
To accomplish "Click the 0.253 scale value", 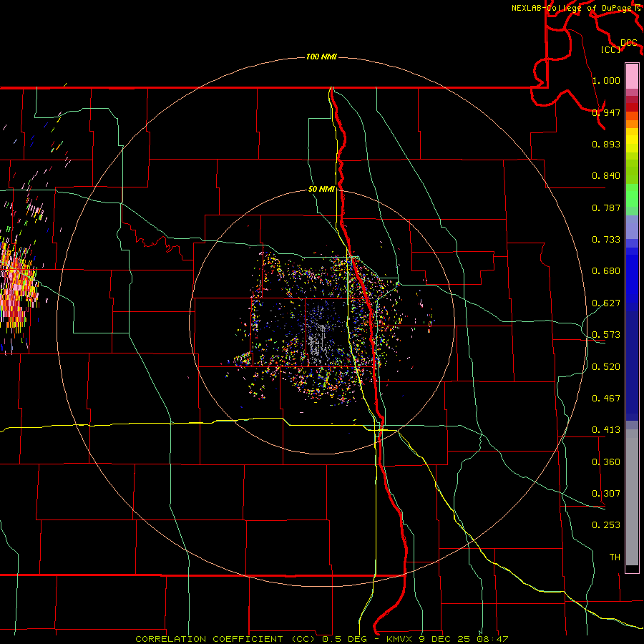I will coord(606,525).
